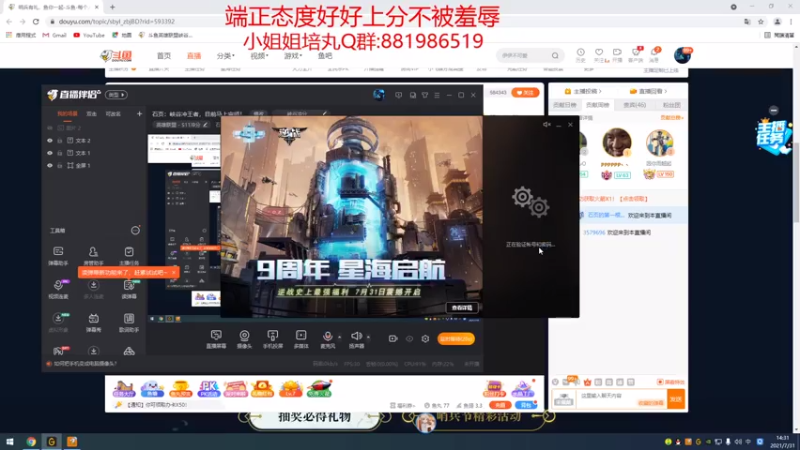Open the 游戏 dropdown in Douyu nav

point(293,56)
